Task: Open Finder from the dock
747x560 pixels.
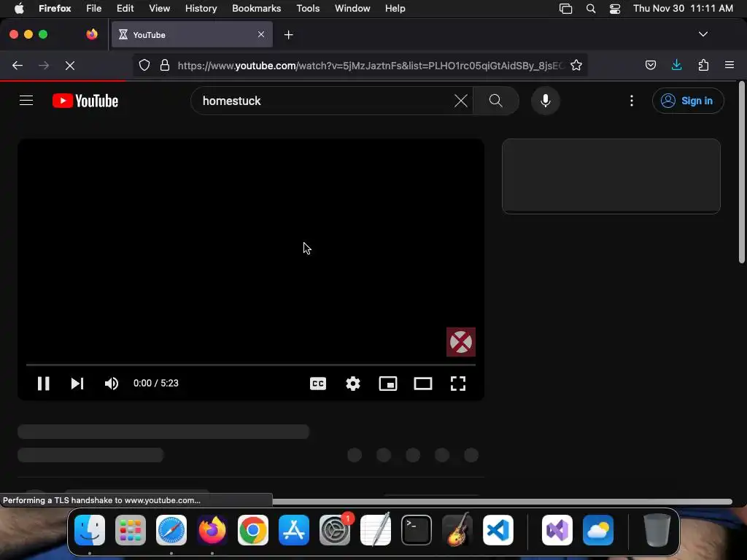Action: pos(90,530)
